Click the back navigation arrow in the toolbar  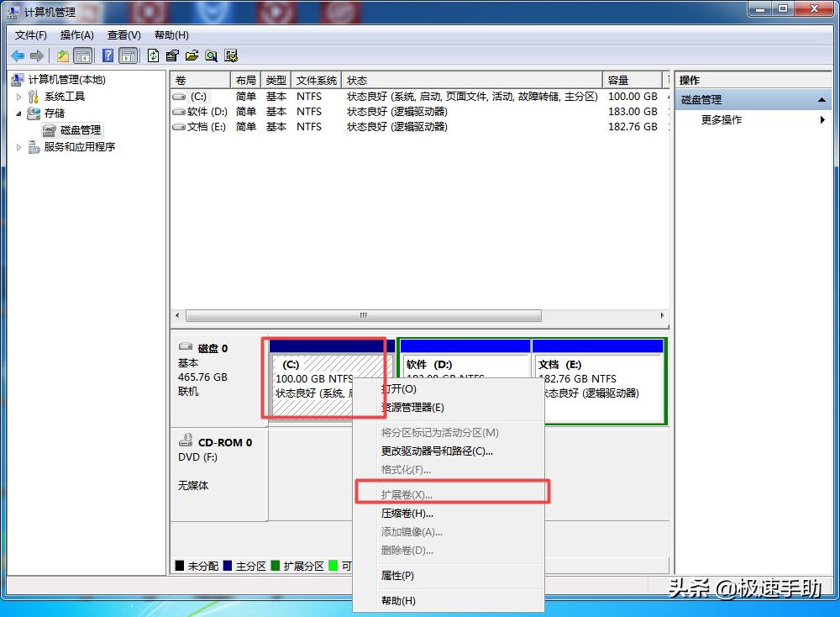[18, 55]
